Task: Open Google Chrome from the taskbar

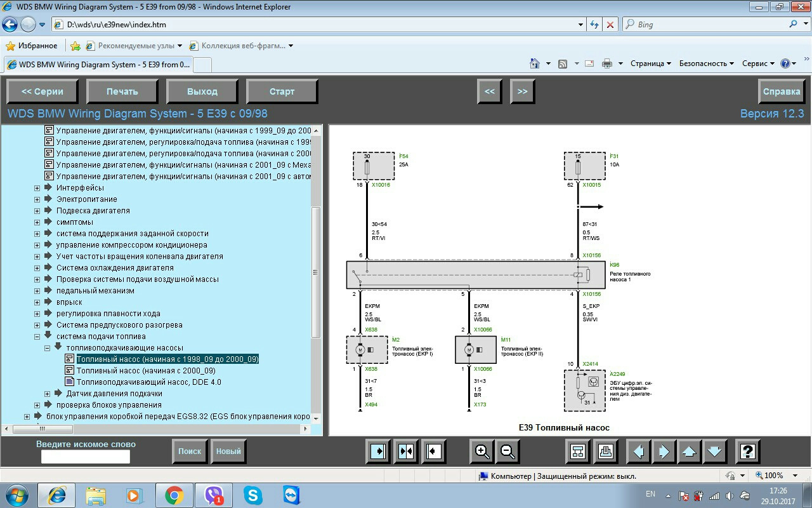Action: click(174, 495)
